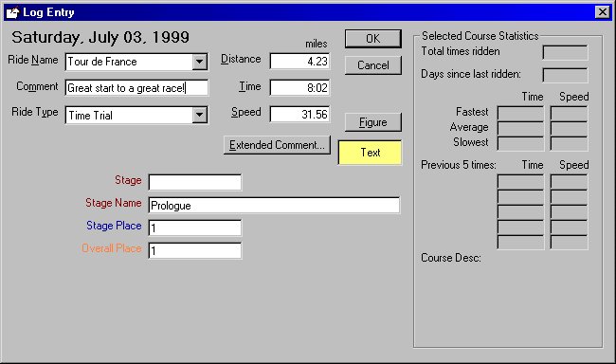Confirm the entry with OK button
The width and height of the screenshot is (616, 364).
tap(373, 39)
